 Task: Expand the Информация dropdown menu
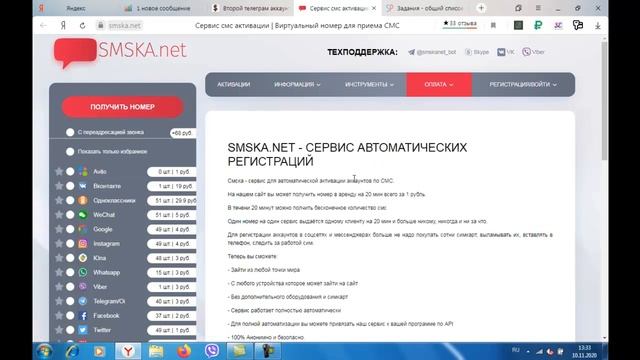tap(297, 84)
